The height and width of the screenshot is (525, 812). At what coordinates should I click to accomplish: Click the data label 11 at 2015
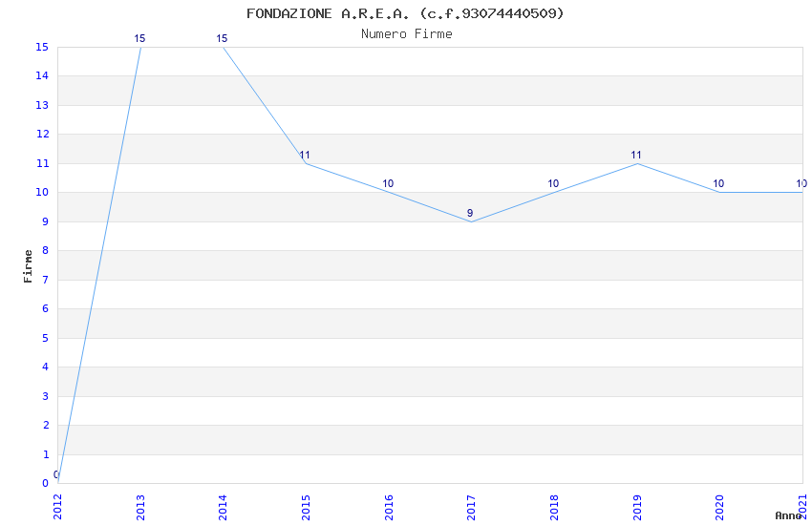pyautogui.click(x=305, y=156)
